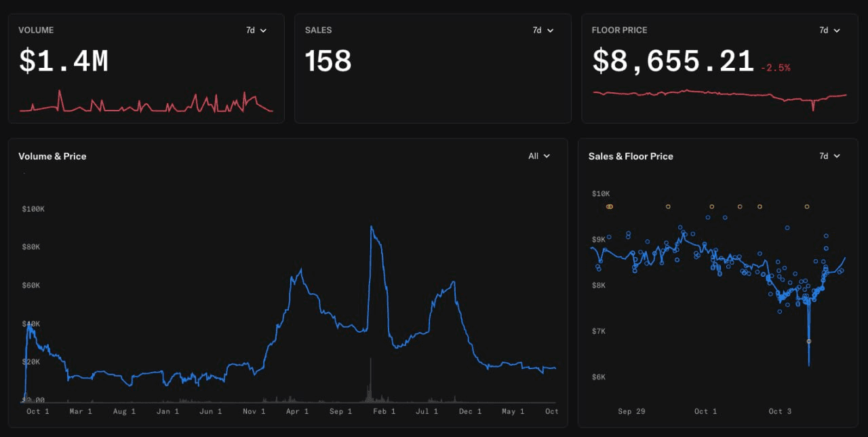
Task: Open the 7d dropdown in the Sales card
Action: click(x=542, y=31)
